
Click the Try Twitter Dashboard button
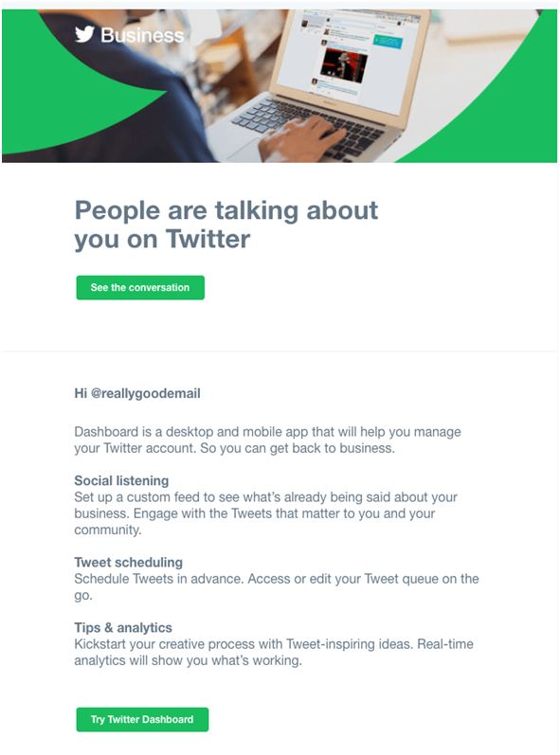pos(142,719)
